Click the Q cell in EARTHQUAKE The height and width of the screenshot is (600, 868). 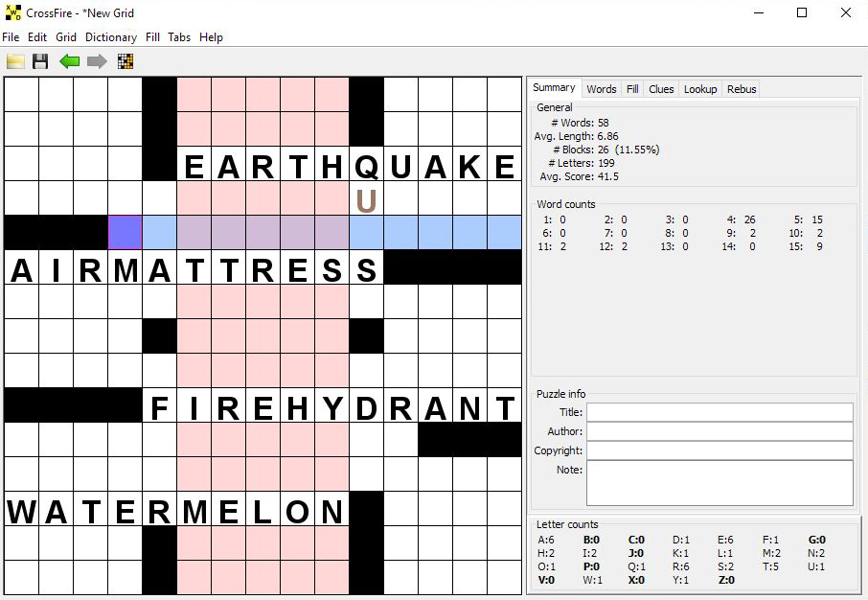point(366,166)
